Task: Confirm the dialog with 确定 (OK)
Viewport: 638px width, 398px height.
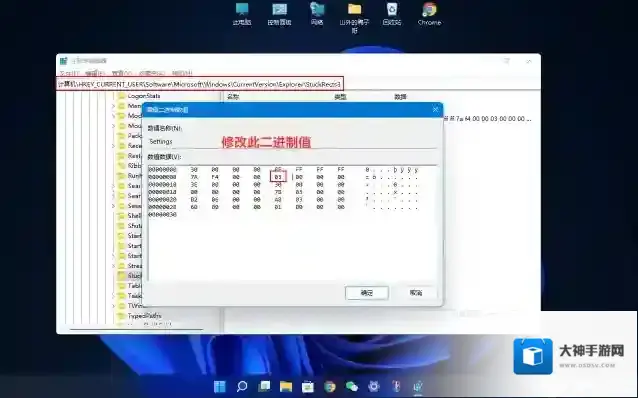Action: [367, 293]
